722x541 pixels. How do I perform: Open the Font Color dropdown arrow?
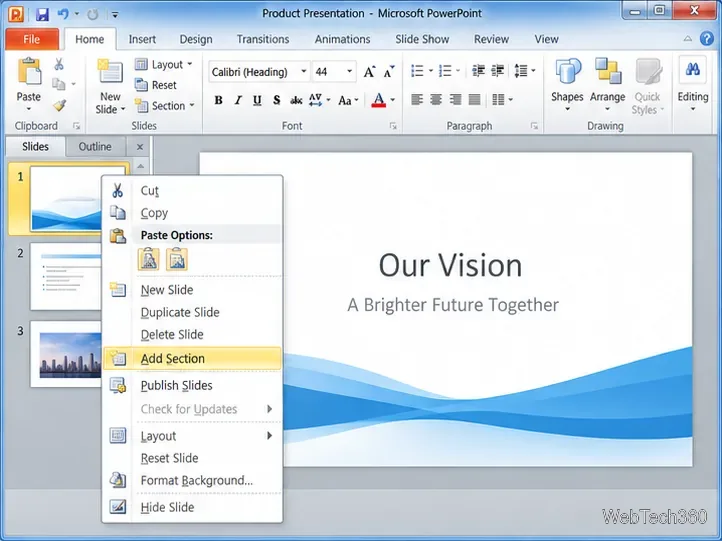pyautogui.click(x=393, y=100)
